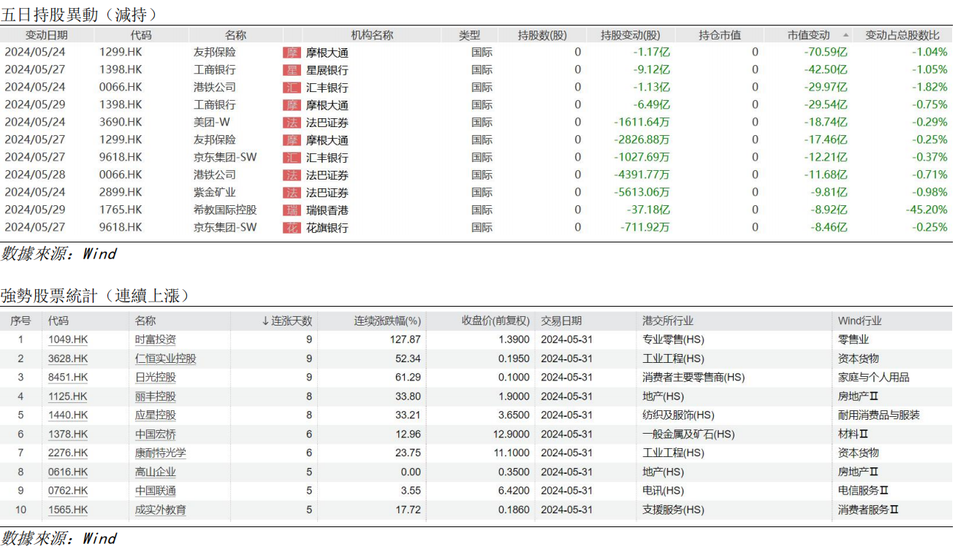Image resolution: width=958 pixels, height=560 pixels.
Task: Select the -37.18亿 holding change cell
Action: coord(647,210)
